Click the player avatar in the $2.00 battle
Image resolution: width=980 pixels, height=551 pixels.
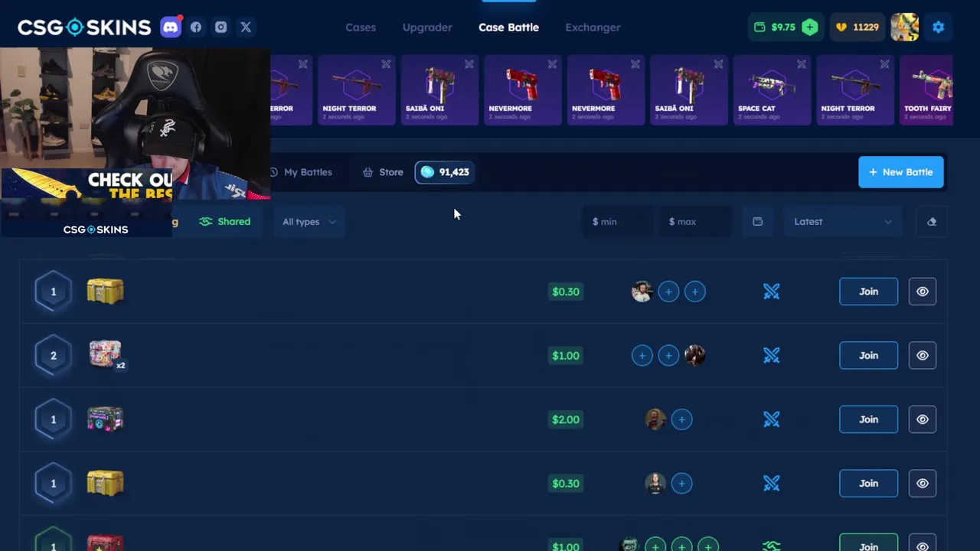click(655, 419)
